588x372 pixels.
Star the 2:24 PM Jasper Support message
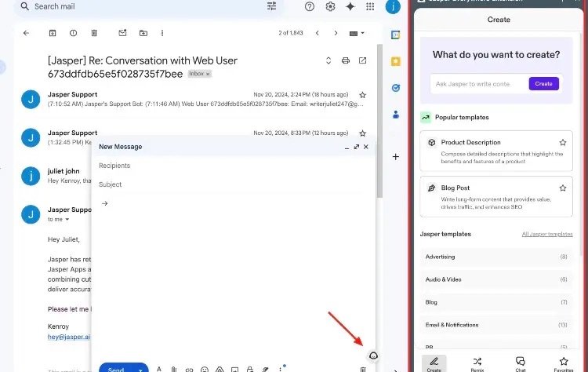click(363, 95)
